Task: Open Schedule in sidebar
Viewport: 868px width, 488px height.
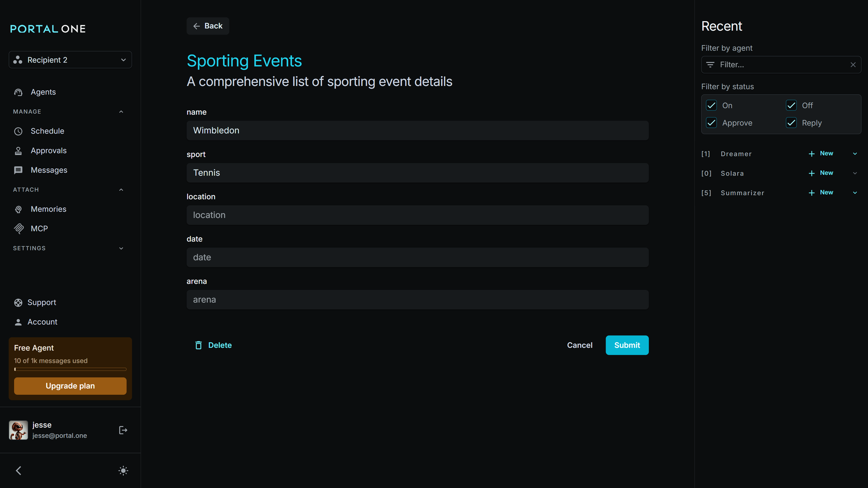Action: pyautogui.click(x=47, y=131)
